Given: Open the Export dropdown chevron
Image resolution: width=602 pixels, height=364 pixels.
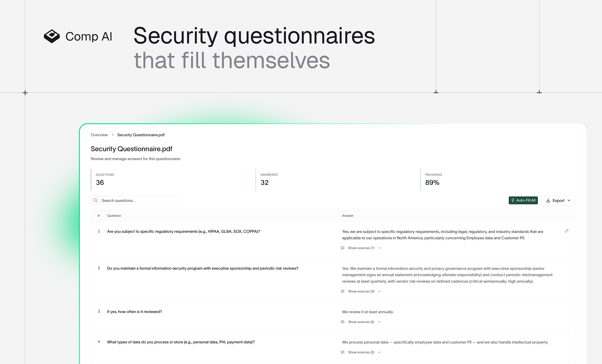Looking at the screenshot, I should (x=569, y=201).
